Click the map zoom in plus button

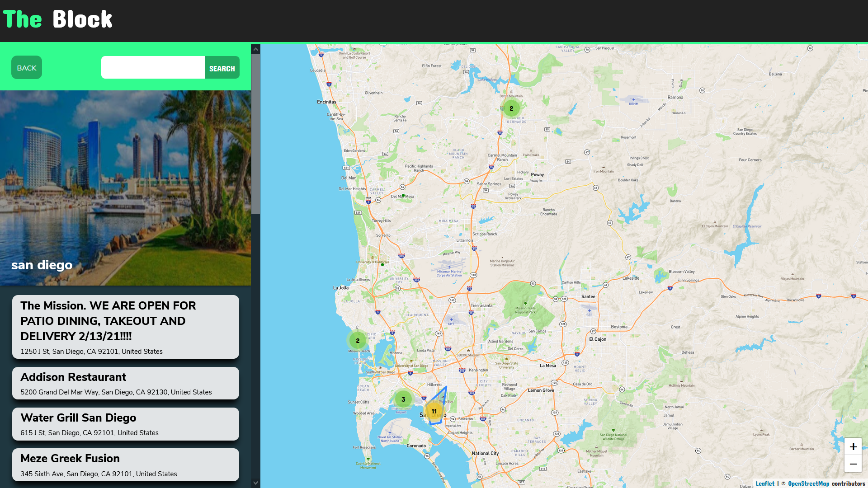[853, 446]
